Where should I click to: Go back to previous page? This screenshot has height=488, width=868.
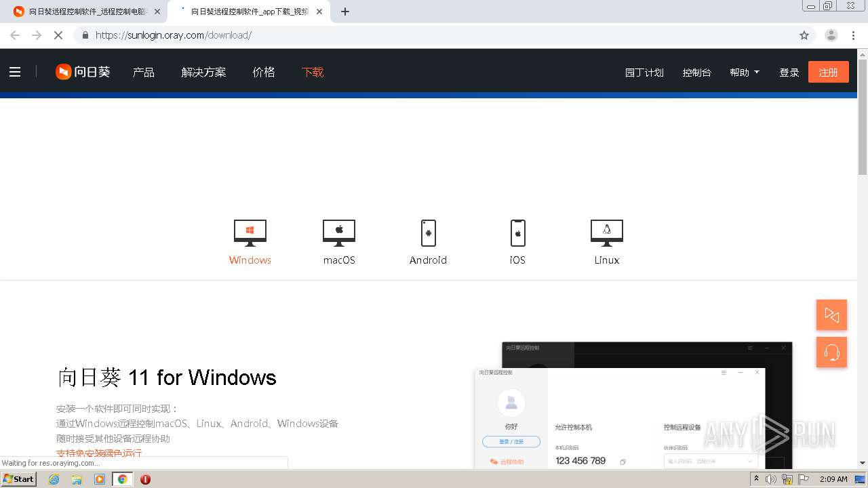15,35
